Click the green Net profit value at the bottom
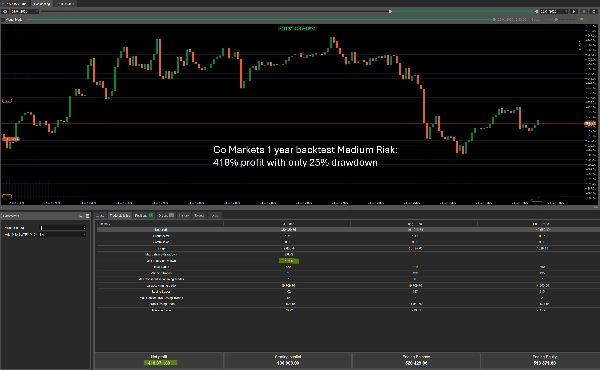The image size is (600, 370). coord(160,363)
